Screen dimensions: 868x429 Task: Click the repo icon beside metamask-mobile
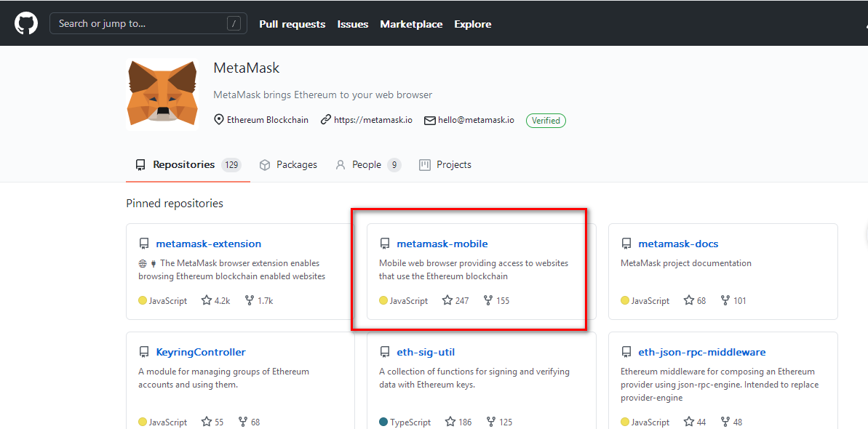[x=385, y=244]
